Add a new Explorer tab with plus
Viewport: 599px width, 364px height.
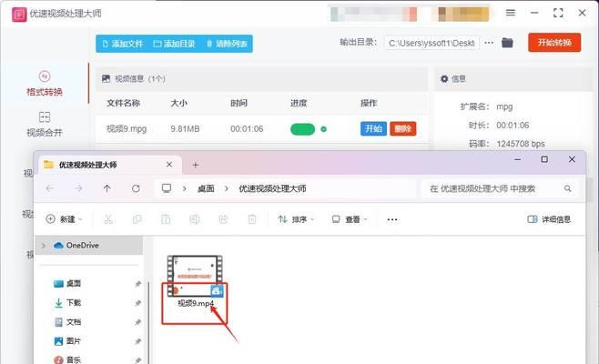pyautogui.click(x=196, y=165)
